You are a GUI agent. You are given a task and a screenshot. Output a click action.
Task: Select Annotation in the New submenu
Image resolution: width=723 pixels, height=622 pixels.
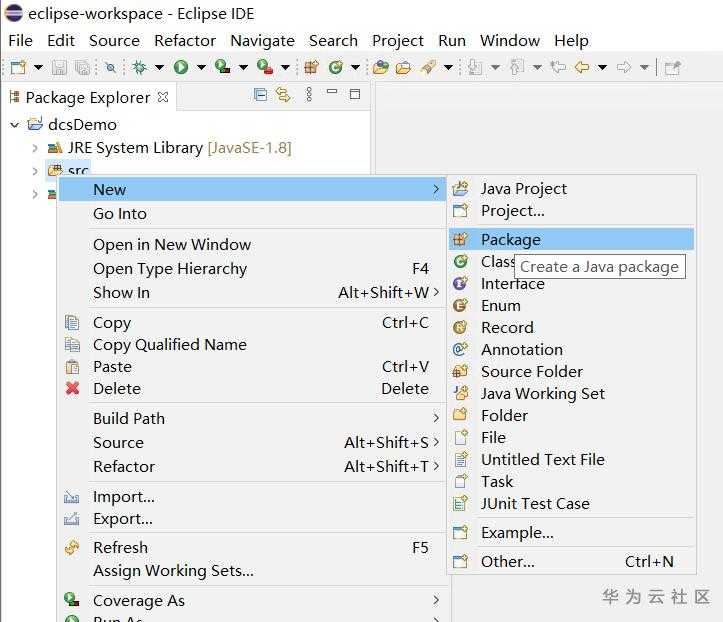coord(572,350)
